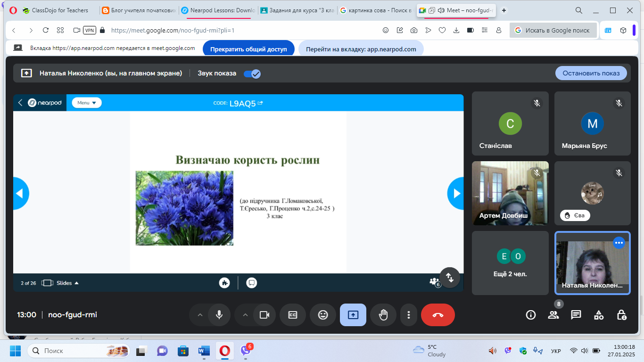
Task: Add Nearpod activity puzzle icon
Action: click(224, 283)
